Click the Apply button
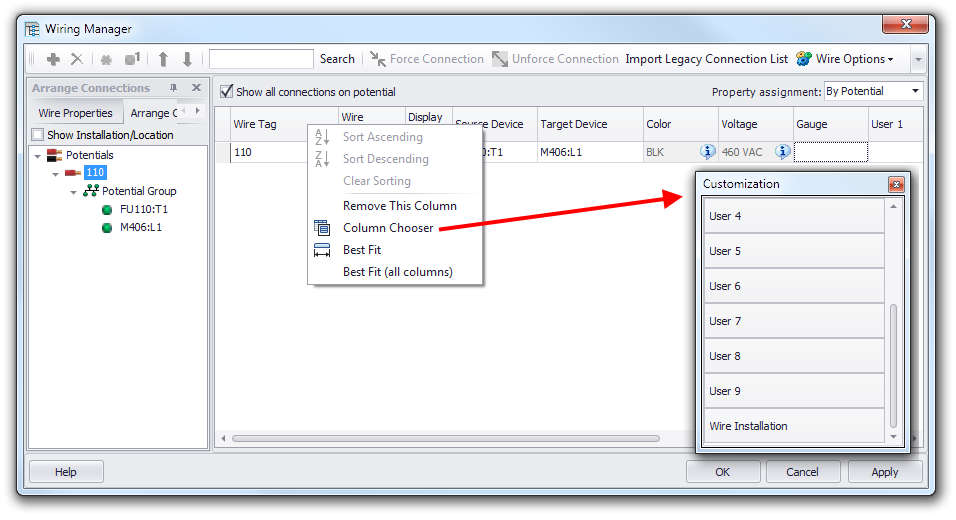 click(885, 472)
